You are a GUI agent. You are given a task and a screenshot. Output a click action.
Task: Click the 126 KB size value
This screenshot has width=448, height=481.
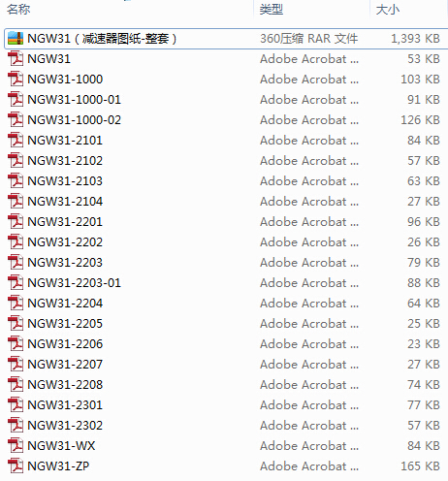(x=421, y=119)
